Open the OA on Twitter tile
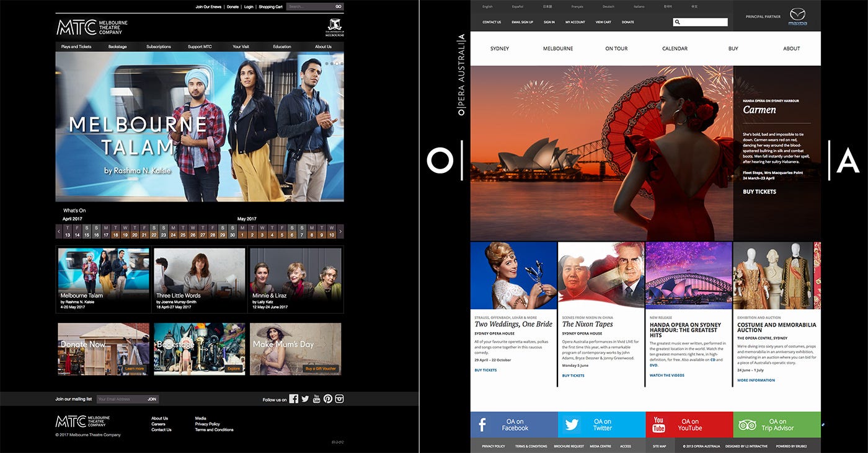This screenshot has width=868, height=453. coord(602,424)
